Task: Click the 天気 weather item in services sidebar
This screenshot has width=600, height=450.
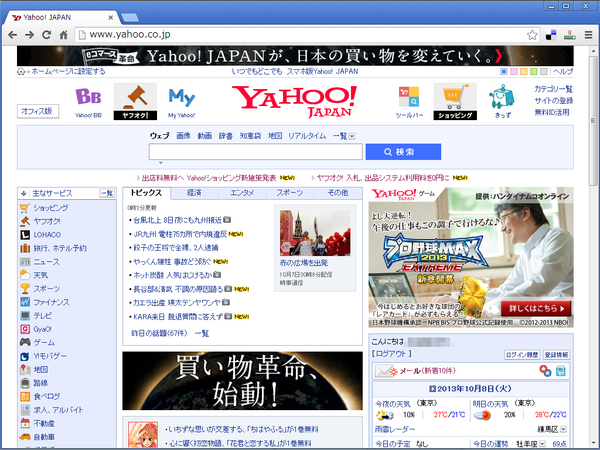Action: (x=40, y=274)
